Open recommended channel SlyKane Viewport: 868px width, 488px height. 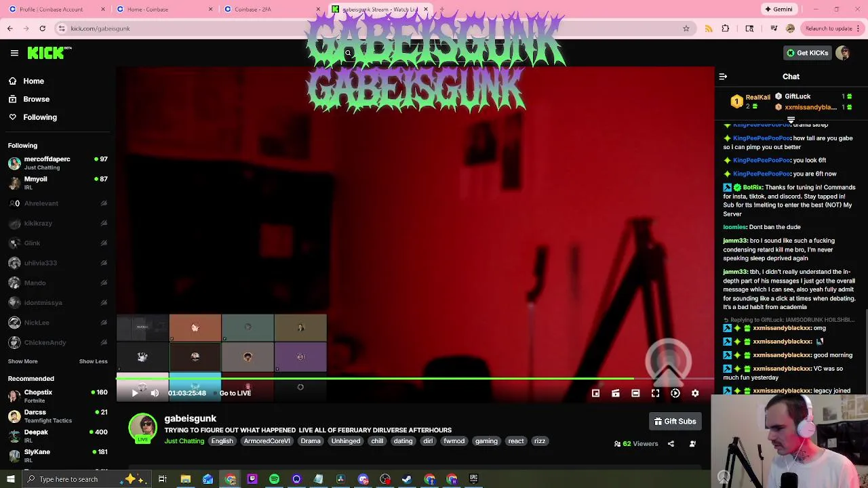58,455
